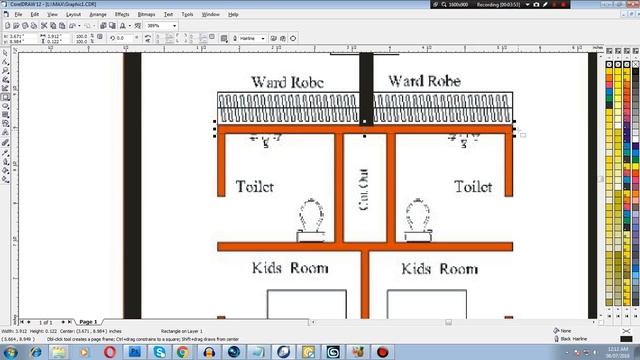This screenshot has height=360, width=640.
Task: Click the Paste icon in toolbar
Action: (62, 26)
